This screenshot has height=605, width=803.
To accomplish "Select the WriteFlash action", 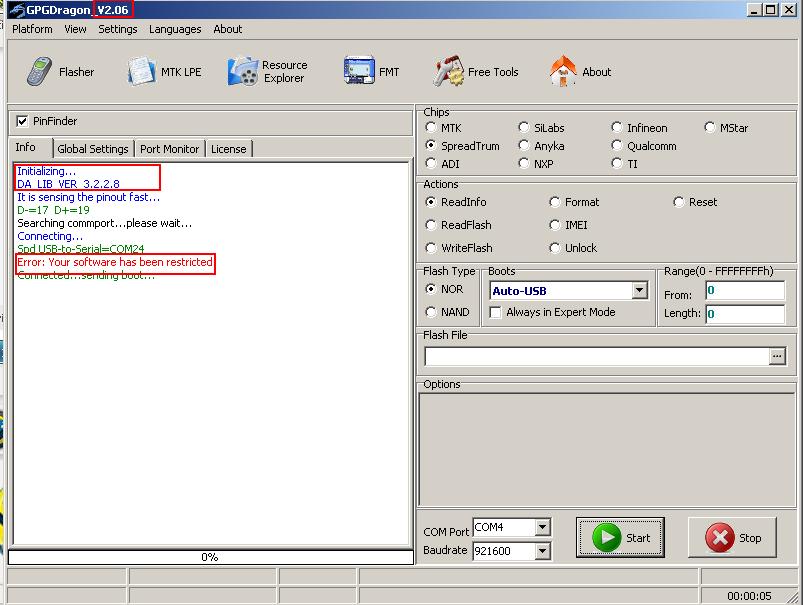I will [x=431, y=248].
